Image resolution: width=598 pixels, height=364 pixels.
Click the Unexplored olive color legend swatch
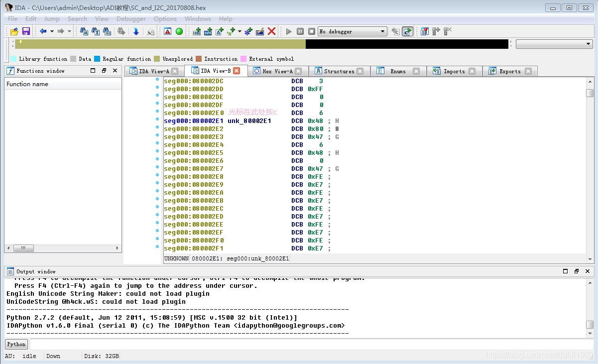(x=157, y=59)
